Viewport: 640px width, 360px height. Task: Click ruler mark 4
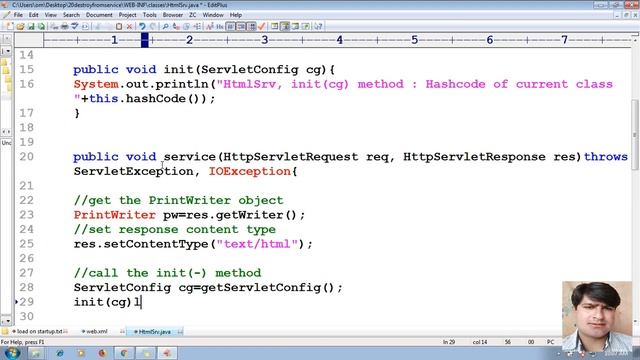pos(339,40)
